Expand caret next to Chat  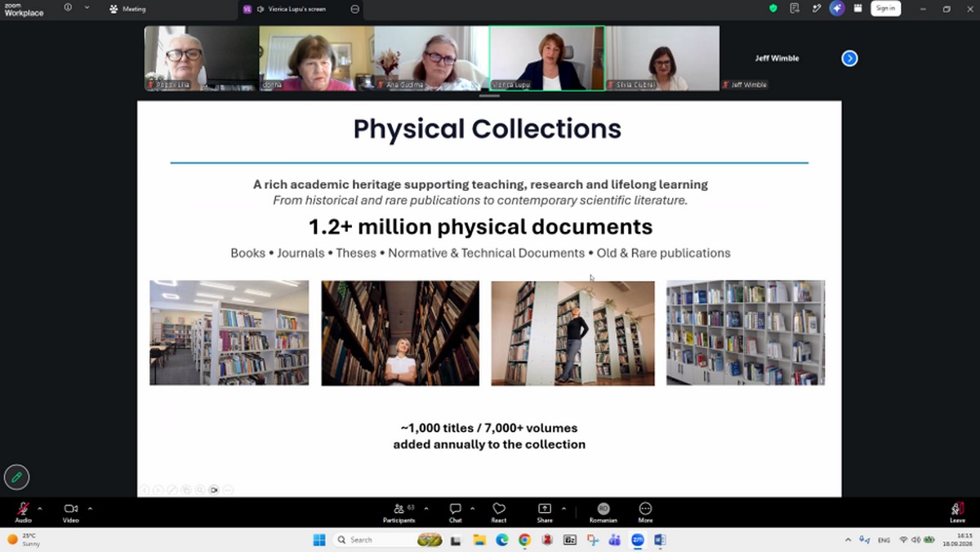click(473, 508)
